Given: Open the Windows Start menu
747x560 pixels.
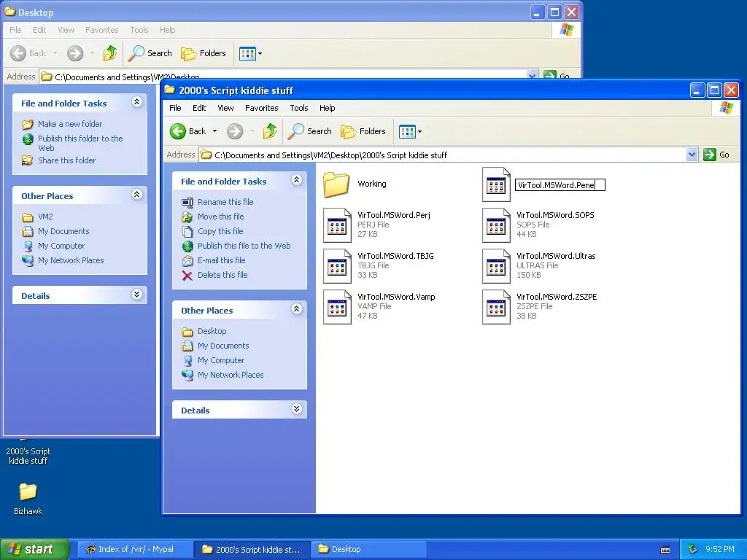Looking at the screenshot, I should click(x=34, y=549).
